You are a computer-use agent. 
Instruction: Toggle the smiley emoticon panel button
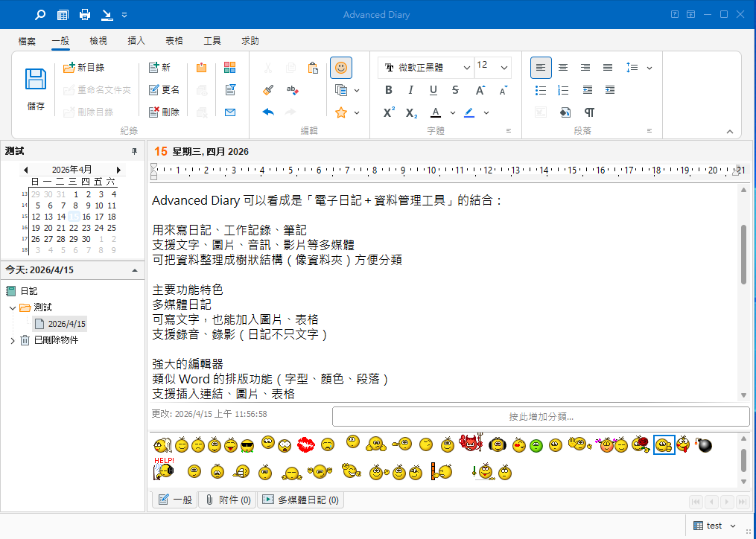pyautogui.click(x=341, y=68)
